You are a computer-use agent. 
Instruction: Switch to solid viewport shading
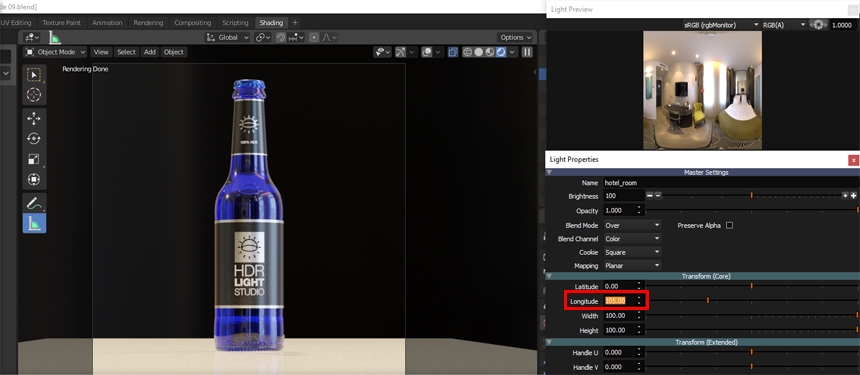click(479, 52)
